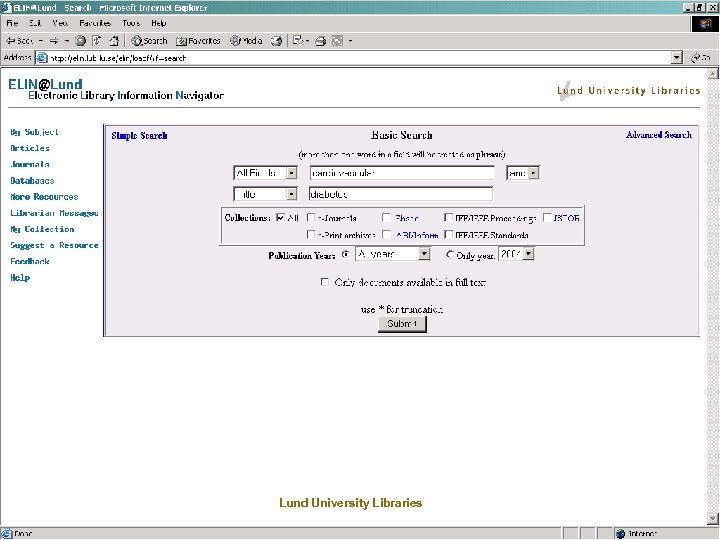The height and width of the screenshot is (540, 720).
Task: Open the toolbar Search pane
Action: (149, 41)
